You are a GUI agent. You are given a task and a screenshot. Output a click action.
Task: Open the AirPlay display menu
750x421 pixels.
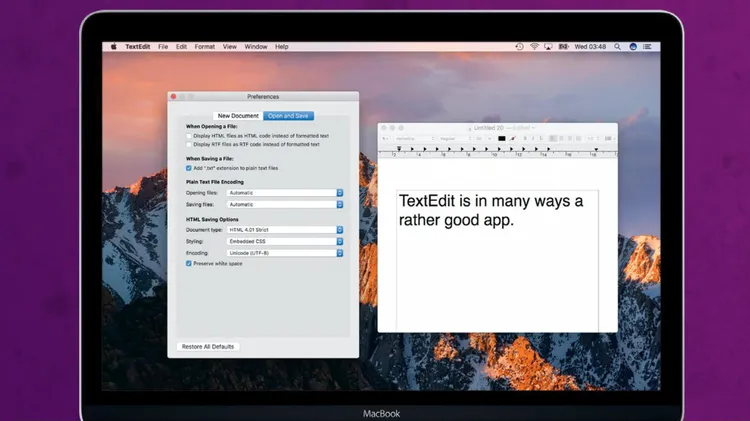click(548, 47)
